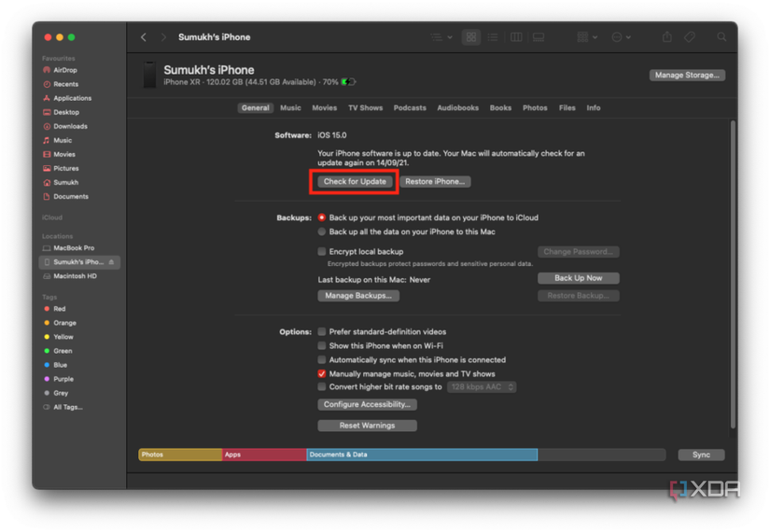The image size is (770, 532).
Task: Switch Finder to icon grid view
Action: pyautogui.click(x=471, y=37)
